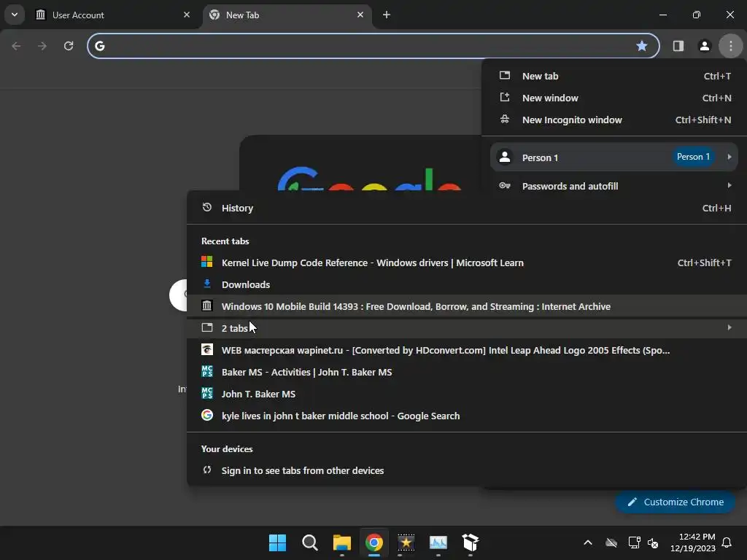Click the back navigation arrow
The width and height of the screenshot is (747, 560).
tap(16, 46)
